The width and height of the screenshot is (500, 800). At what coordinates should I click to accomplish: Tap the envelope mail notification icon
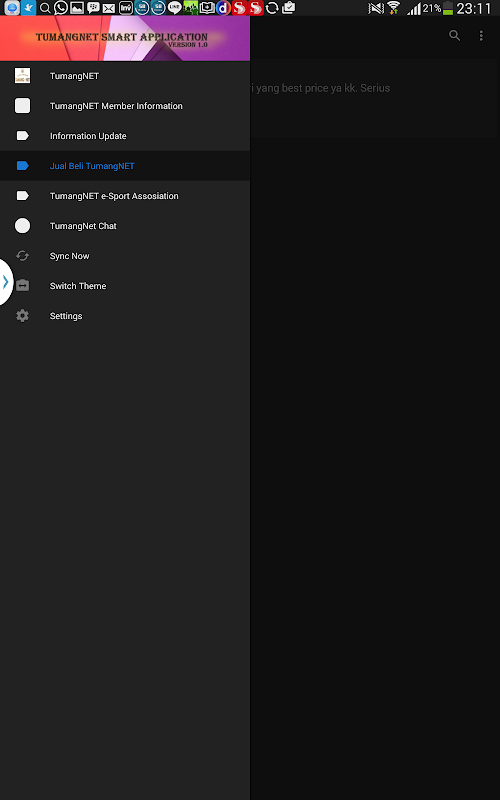(109, 8)
